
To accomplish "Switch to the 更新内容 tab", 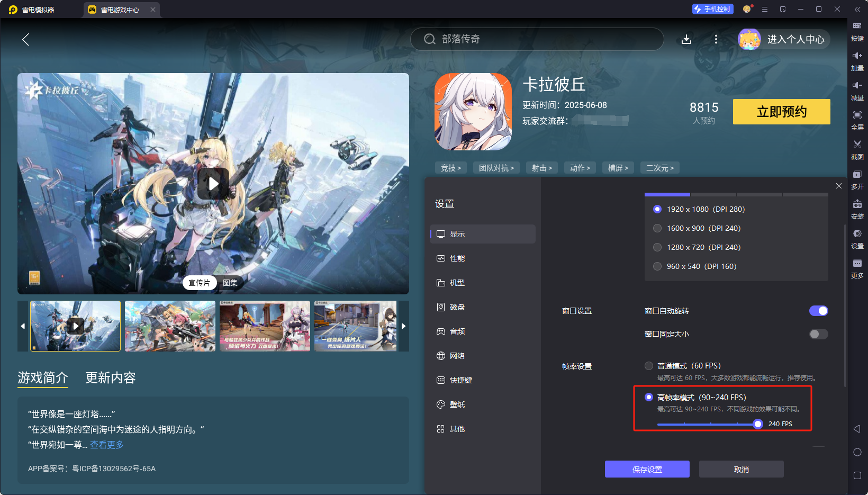I will point(111,377).
